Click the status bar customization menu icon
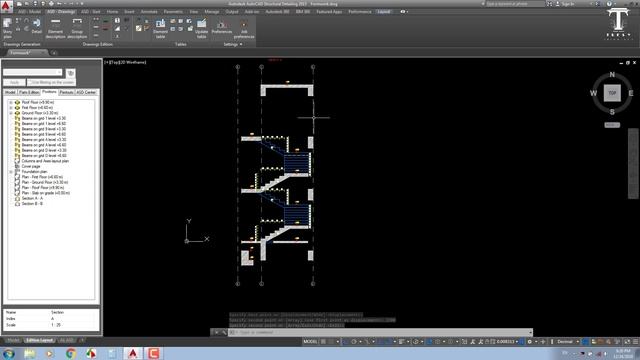640x360 pixels. tap(636, 342)
